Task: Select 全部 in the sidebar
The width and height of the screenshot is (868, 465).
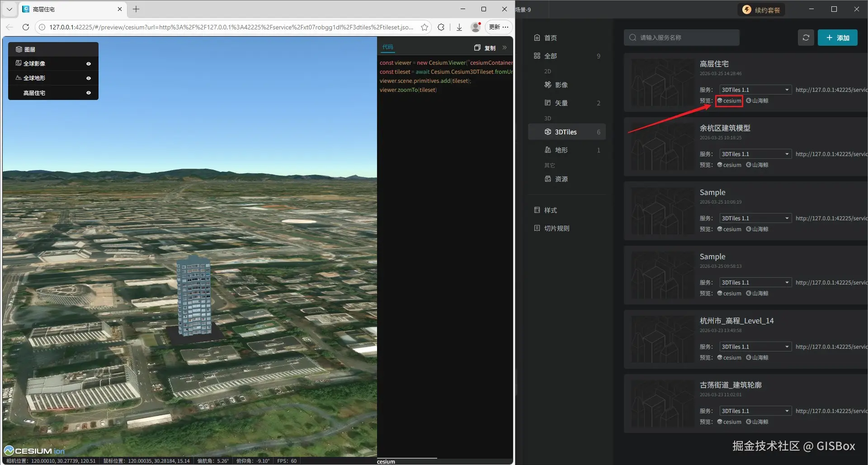Action: coord(567,56)
